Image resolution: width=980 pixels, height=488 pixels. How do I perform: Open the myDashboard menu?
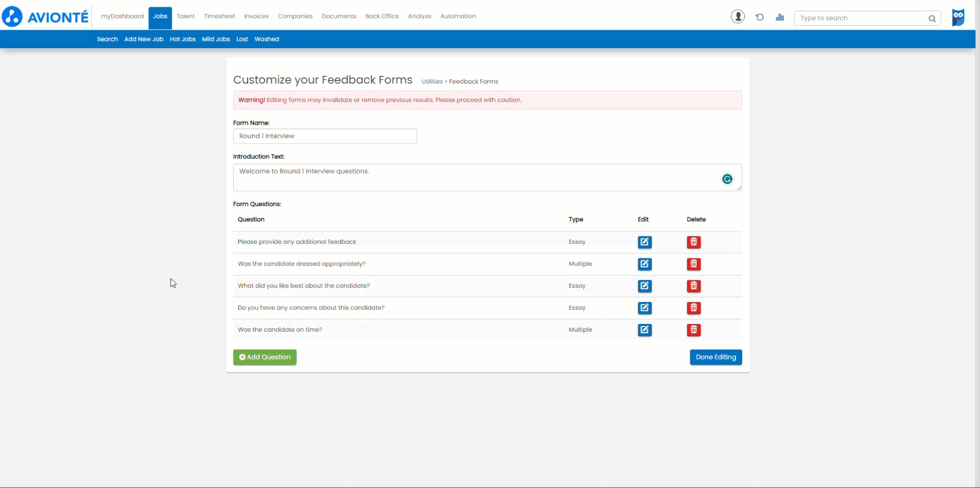(122, 16)
